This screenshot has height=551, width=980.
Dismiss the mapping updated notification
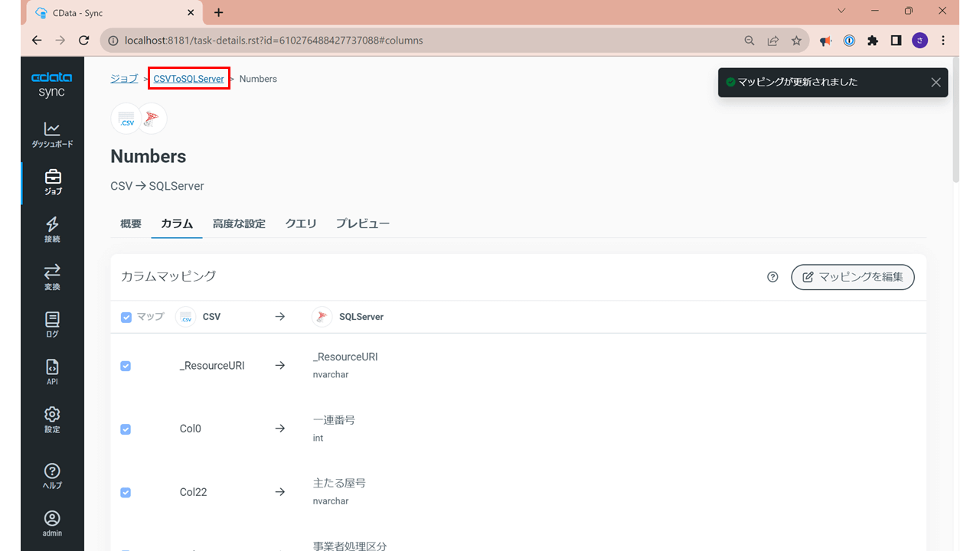click(x=936, y=83)
